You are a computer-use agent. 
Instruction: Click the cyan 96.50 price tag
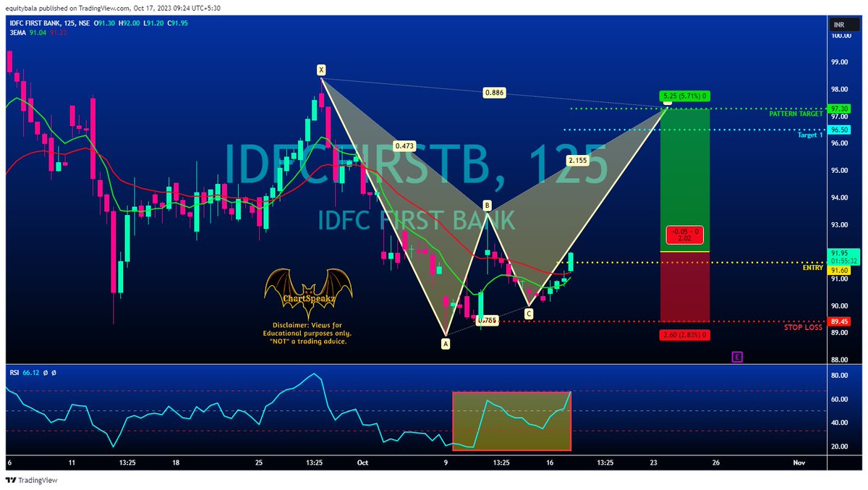pyautogui.click(x=839, y=130)
